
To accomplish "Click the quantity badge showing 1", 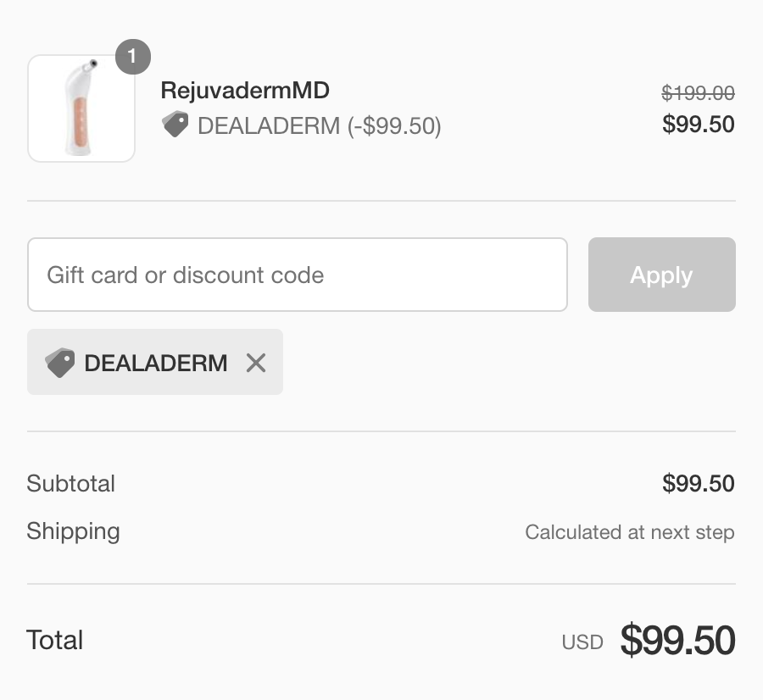I will (133, 57).
